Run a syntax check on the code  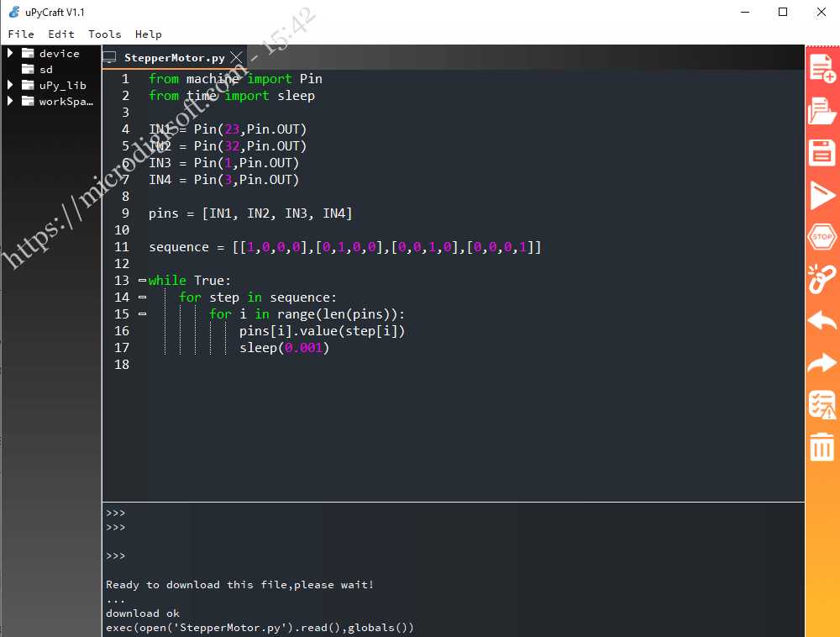822,404
